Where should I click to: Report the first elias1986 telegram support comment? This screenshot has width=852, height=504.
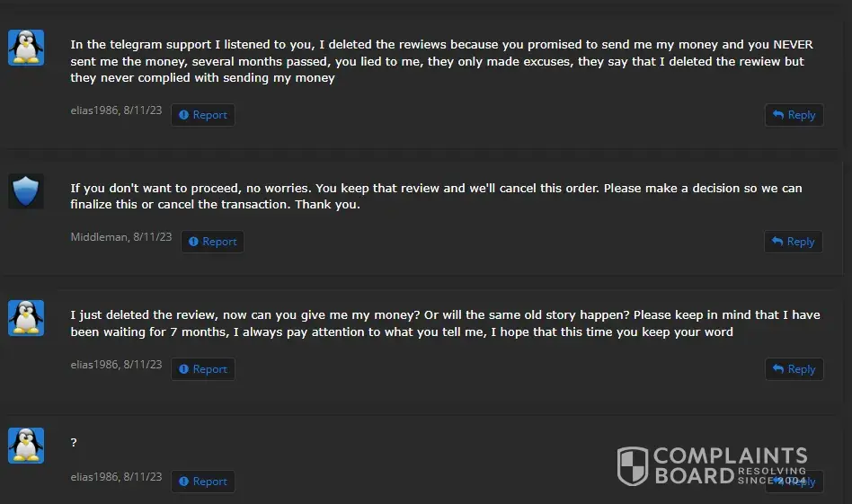coord(203,115)
